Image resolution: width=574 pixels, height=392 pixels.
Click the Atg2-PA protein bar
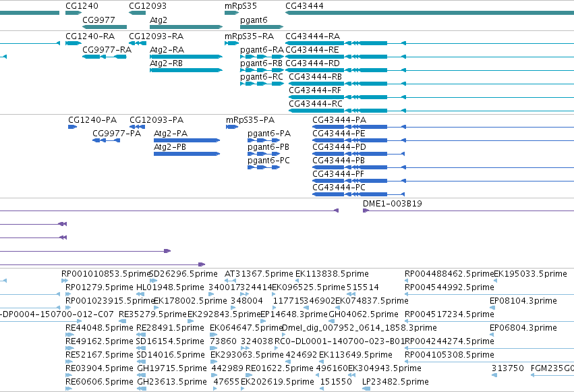coord(187,140)
